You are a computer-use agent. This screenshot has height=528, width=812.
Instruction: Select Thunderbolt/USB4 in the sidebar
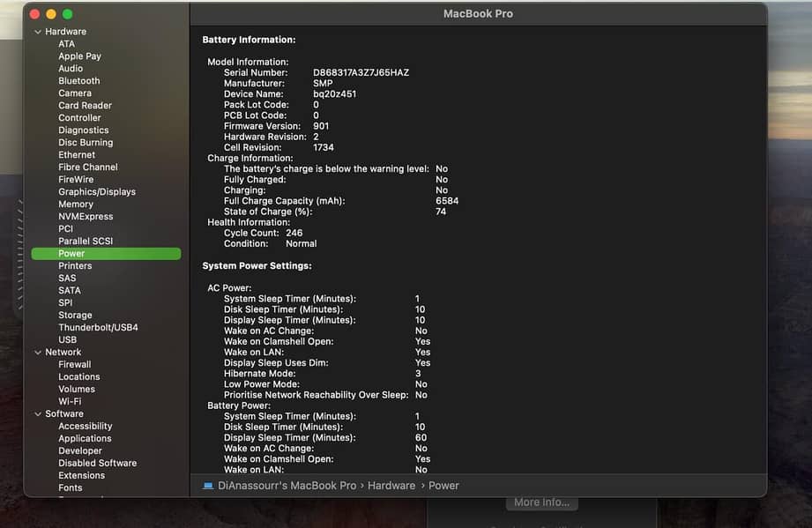point(99,328)
